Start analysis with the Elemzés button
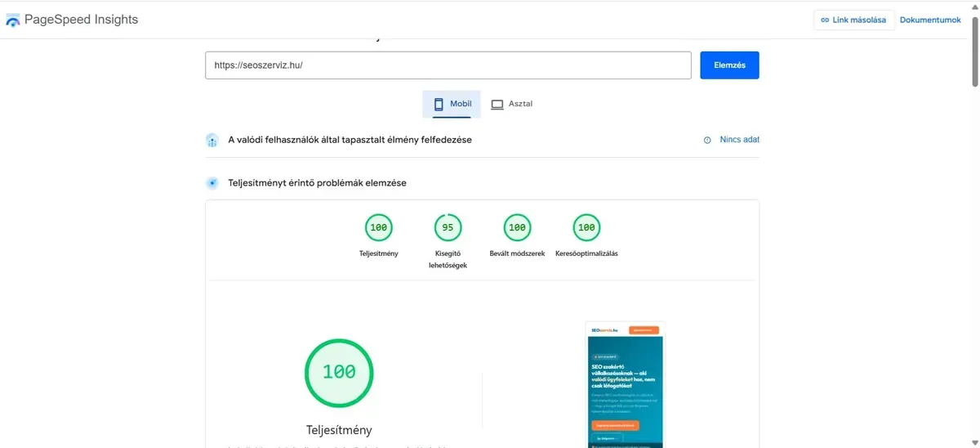 point(729,65)
